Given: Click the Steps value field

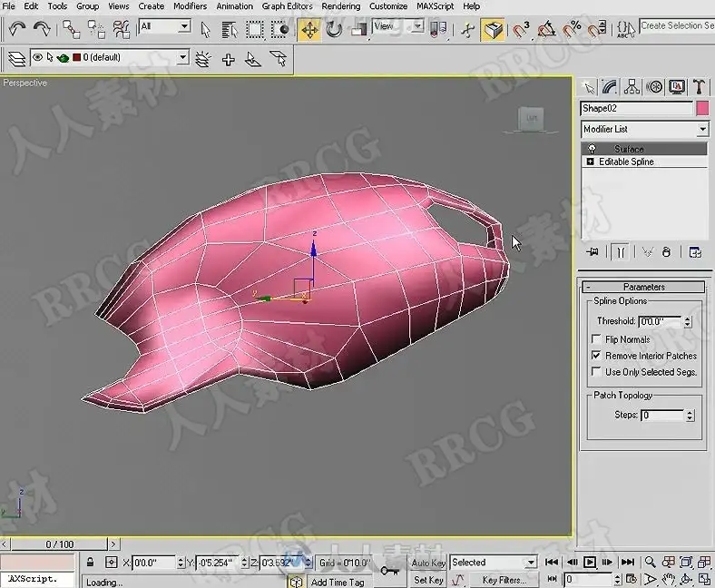Looking at the screenshot, I should (662, 415).
